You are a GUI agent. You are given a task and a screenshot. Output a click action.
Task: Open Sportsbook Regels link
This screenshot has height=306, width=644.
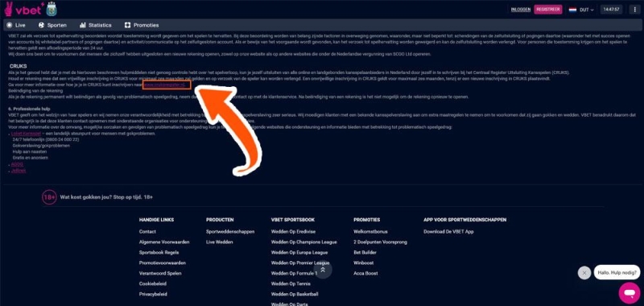tap(159, 253)
